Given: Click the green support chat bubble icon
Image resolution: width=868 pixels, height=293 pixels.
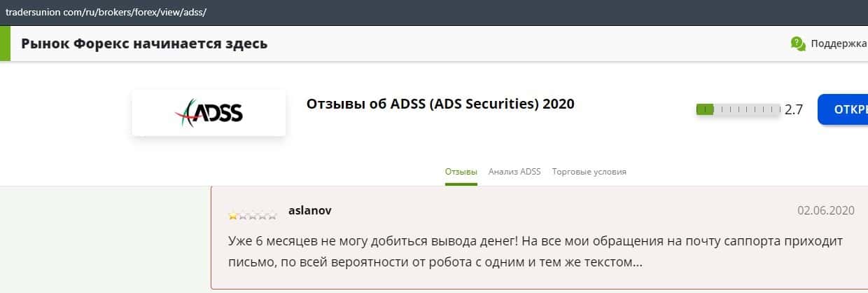Looking at the screenshot, I should coord(798,43).
